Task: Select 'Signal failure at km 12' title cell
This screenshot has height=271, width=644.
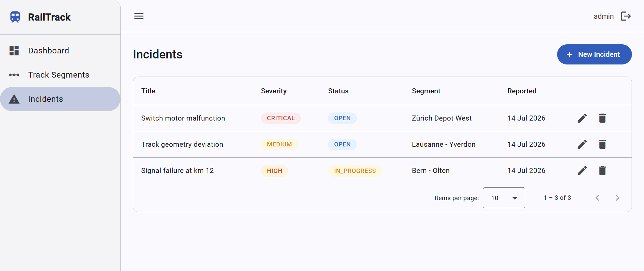Action: [x=177, y=171]
